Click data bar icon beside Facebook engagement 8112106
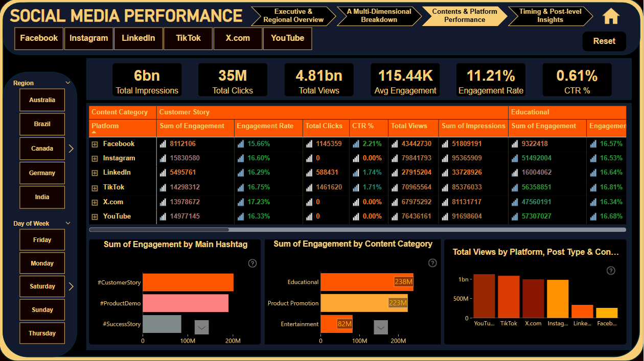The height and width of the screenshot is (361, 644). point(163,144)
